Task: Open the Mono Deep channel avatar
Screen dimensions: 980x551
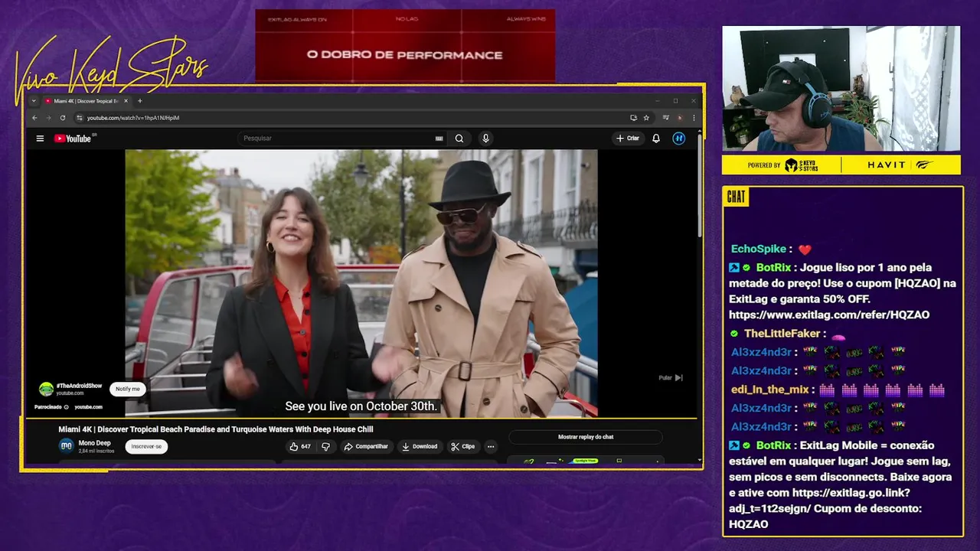Action: (67, 446)
